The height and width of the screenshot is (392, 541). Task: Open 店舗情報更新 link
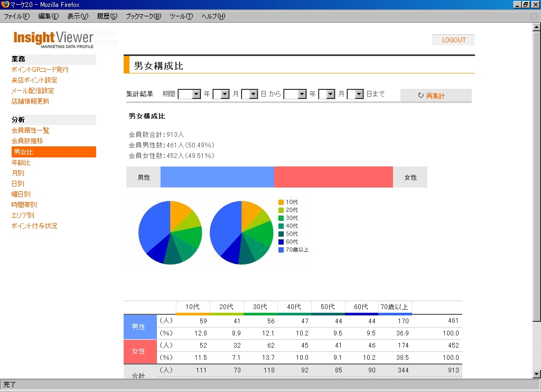pos(30,101)
